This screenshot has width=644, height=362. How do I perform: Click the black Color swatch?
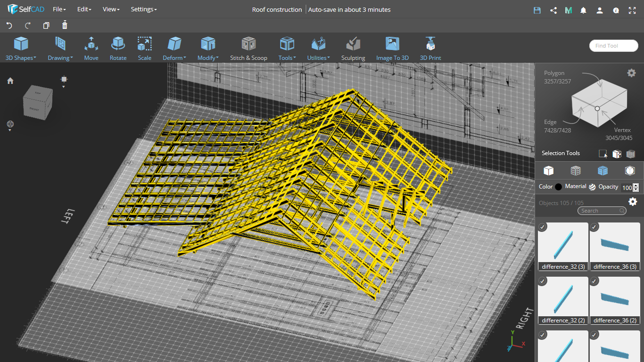point(559,187)
